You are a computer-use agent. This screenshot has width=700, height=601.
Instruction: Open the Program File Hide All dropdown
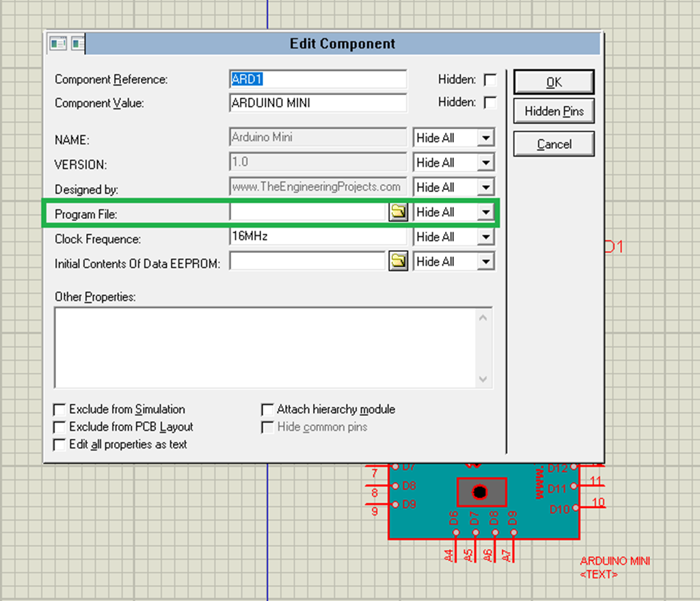(x=485, y=212)
